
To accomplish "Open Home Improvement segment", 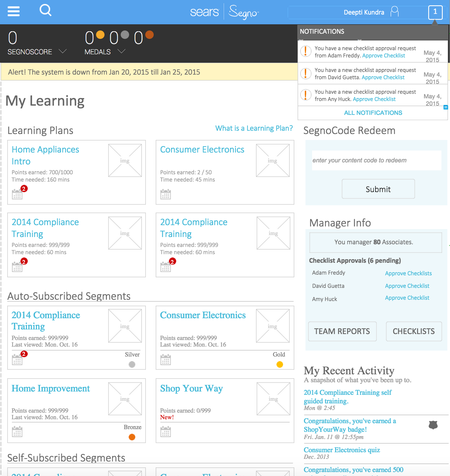I will (50, 389).
